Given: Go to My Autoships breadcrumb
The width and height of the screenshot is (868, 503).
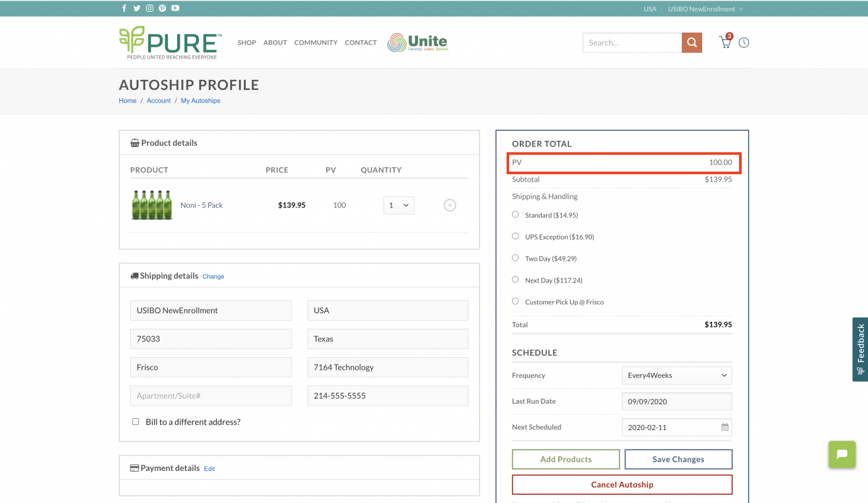Looking at the screenshot, I should pyautogui.click(x=201, y=101).
